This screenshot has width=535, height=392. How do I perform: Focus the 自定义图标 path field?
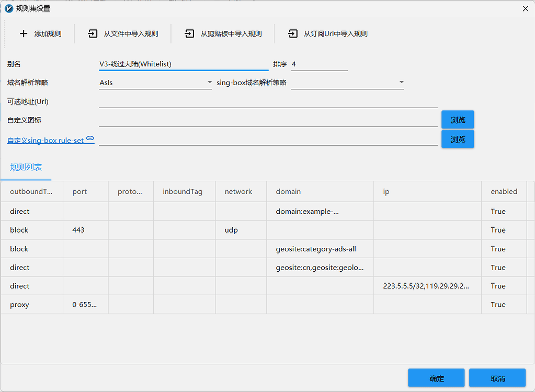(x=268, y=120)
